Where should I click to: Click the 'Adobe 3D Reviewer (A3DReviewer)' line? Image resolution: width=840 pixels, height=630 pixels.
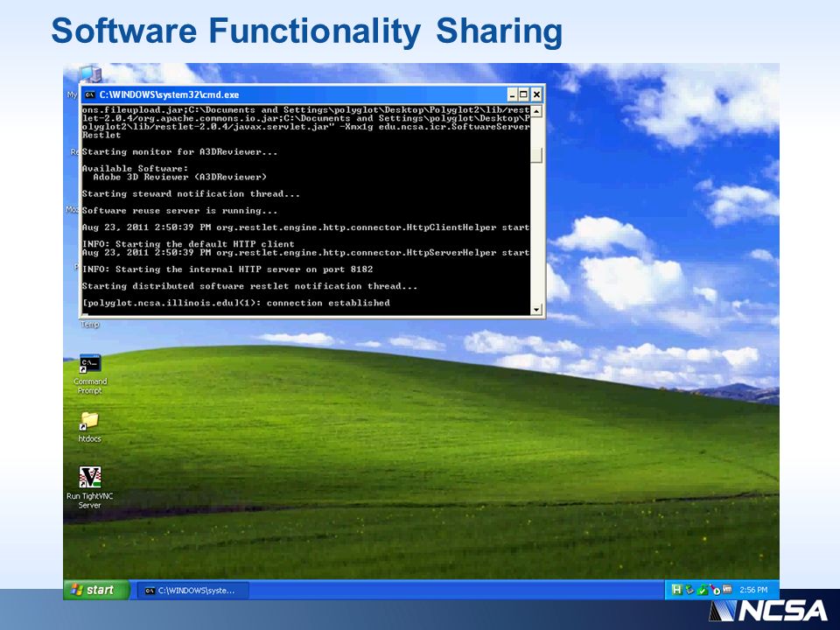tap(179, 178)
